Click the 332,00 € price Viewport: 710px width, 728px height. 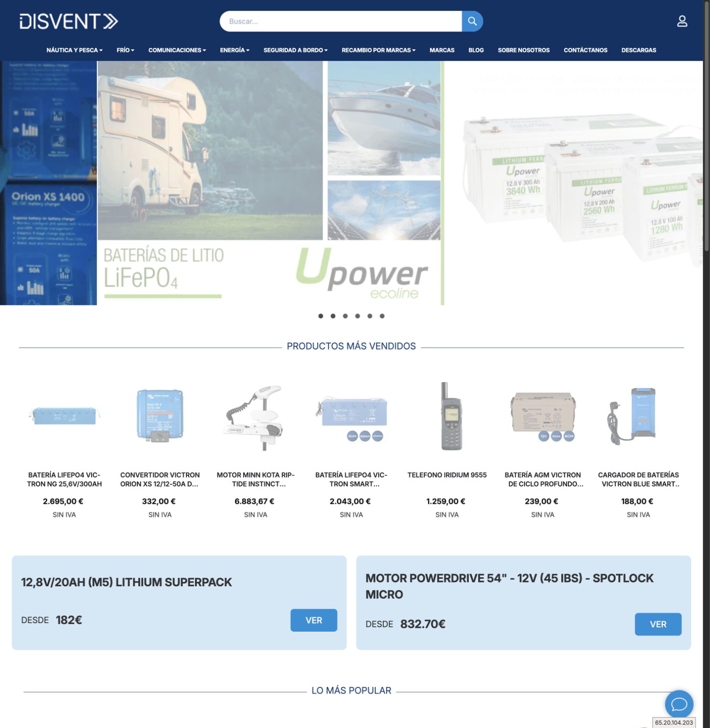point(159,501)
